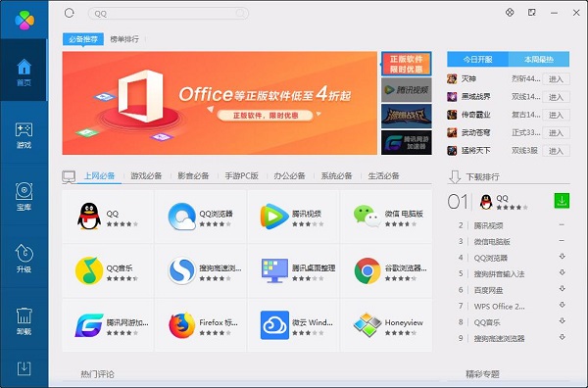Screen dimensions: 588x388
Task: Select the 本周最热 tab
Action: 539,59
